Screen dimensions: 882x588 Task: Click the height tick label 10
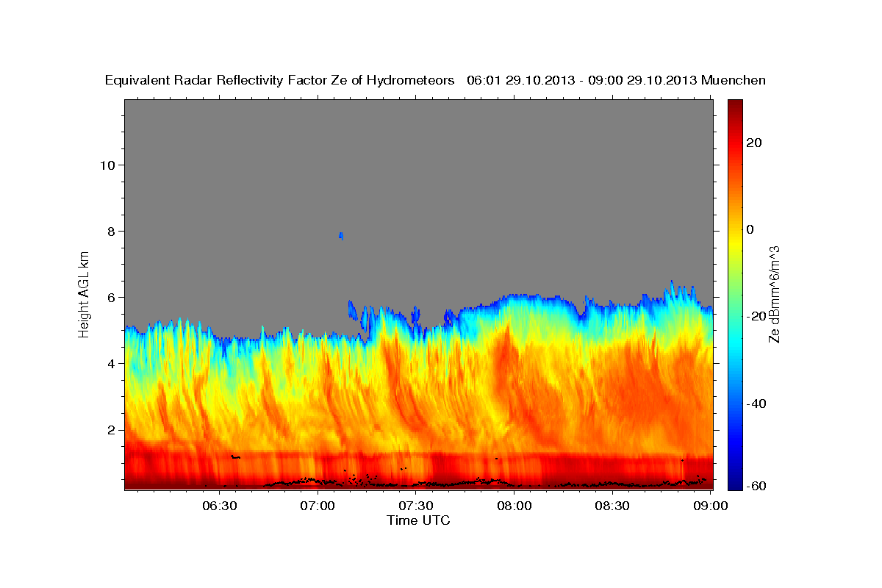click(107, 165)
